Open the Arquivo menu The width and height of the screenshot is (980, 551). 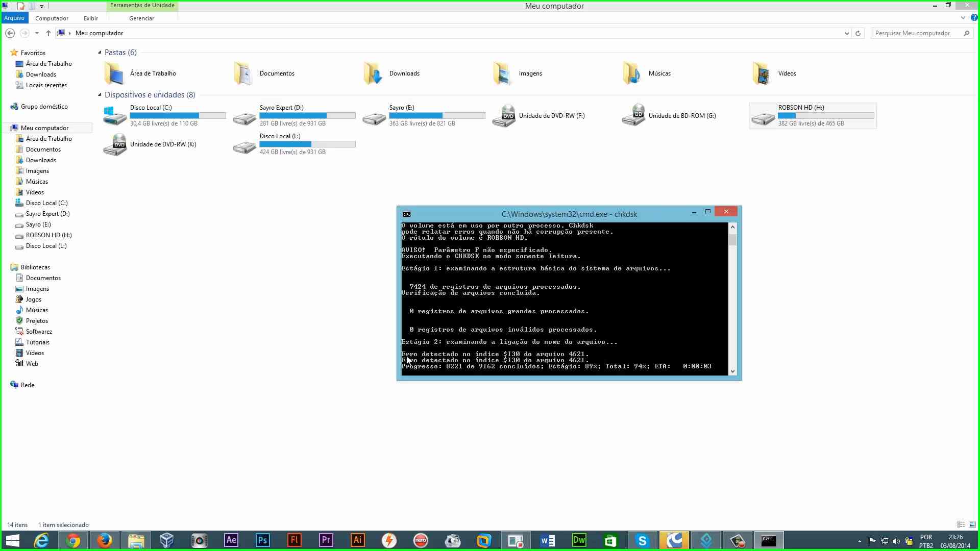pyautogui.click(x=14, y=18)
